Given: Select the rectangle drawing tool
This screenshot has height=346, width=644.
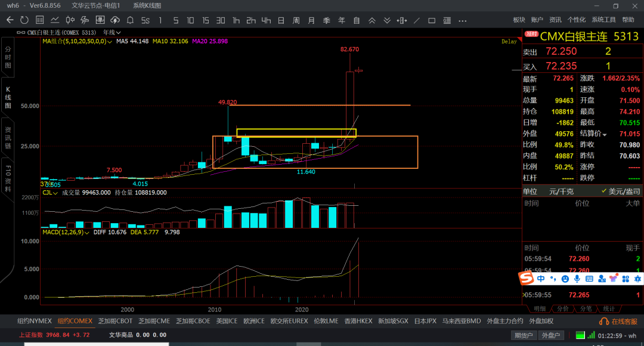Looking at the screenshot, I should tap(432, 20).
